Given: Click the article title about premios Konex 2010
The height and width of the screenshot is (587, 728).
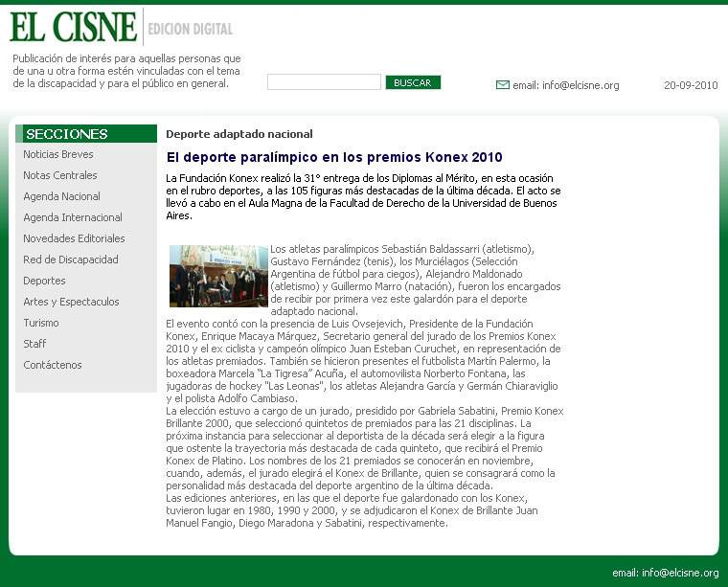Looking at the screenshot, I should click(334, 157).
